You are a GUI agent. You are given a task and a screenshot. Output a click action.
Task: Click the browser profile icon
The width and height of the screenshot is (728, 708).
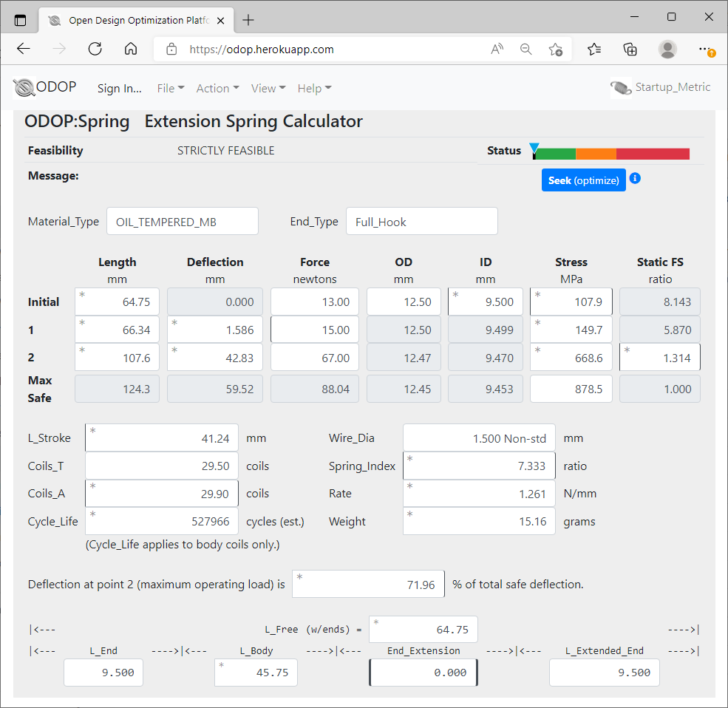click(667, 49)
